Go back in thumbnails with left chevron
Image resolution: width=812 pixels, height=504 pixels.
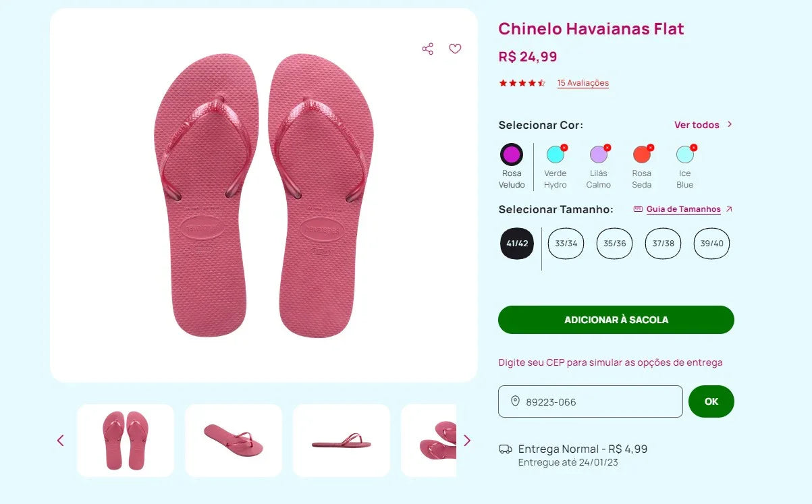(x=60, y=440)
